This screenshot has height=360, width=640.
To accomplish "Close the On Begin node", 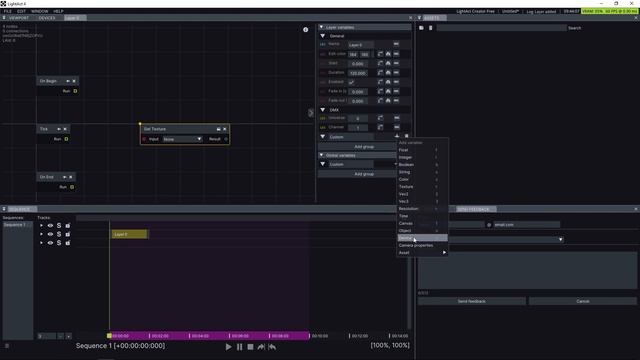I will (74, 81).
